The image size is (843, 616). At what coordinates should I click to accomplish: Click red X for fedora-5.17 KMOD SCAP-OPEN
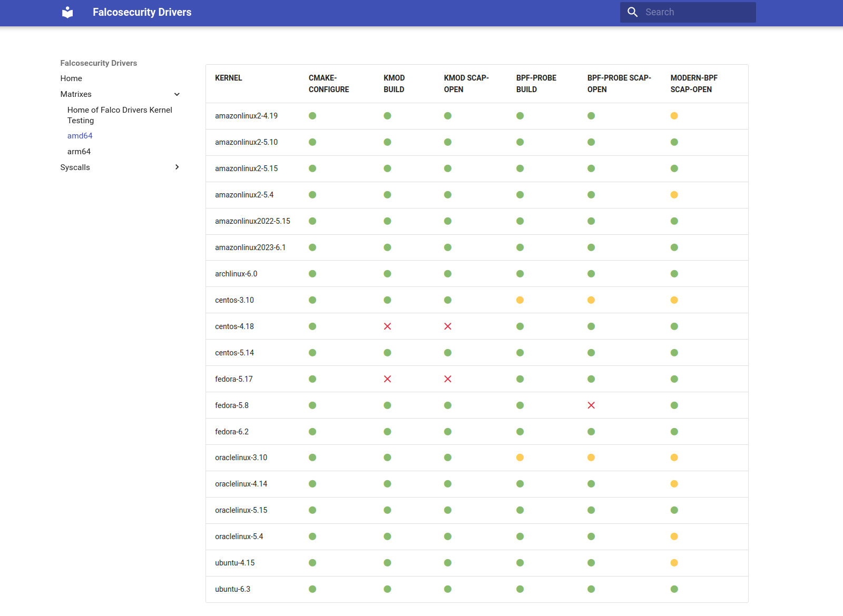point(447,379)
